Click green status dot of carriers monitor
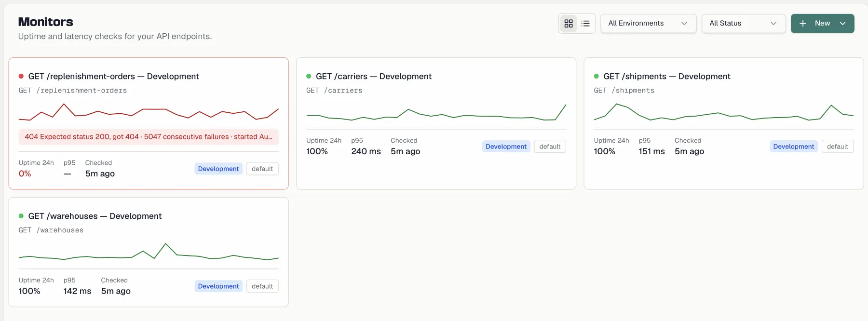 click(309, 76)
